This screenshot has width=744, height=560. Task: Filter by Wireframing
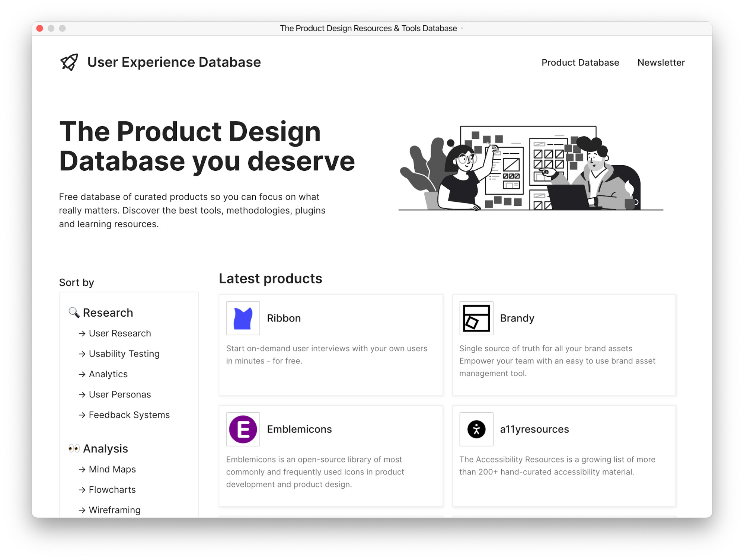click(x=115, y=510)
